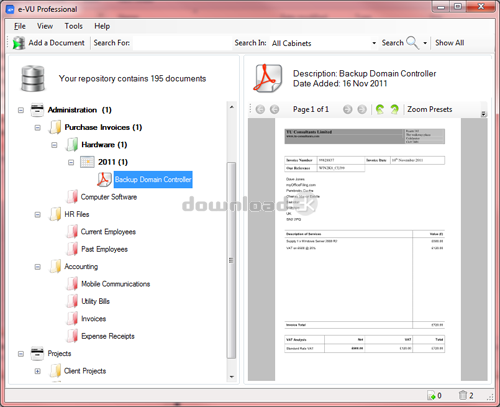
Task: Rotate document clockwise green arrow
Action: [x=394, y=109]
